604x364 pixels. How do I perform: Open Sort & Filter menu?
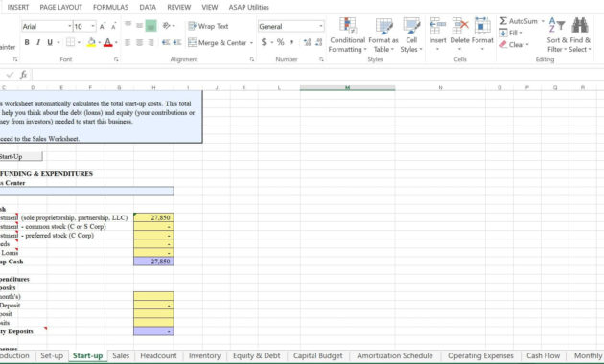point(557,35)
